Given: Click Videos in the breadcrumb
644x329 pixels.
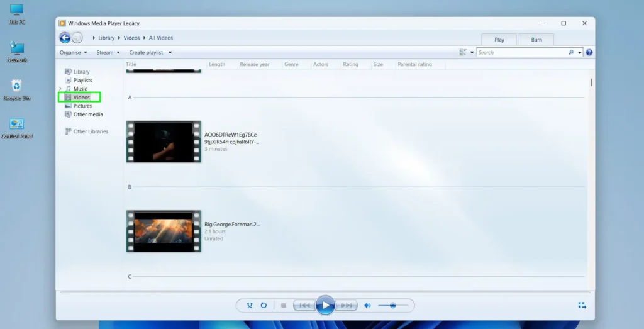Looking at the screenshot, I should [131, 38].
